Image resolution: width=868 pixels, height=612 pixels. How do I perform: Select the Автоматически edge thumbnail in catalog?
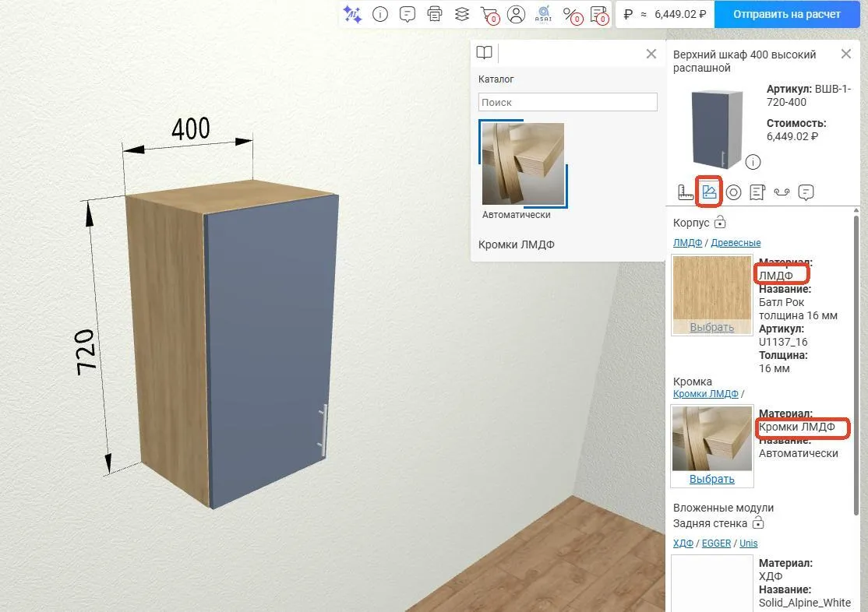coord(523,164)
